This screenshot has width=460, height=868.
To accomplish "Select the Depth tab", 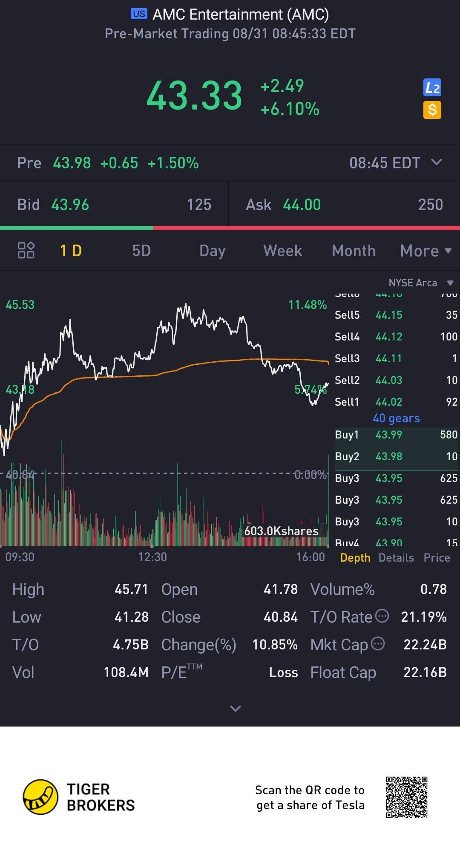I will 355,558.
